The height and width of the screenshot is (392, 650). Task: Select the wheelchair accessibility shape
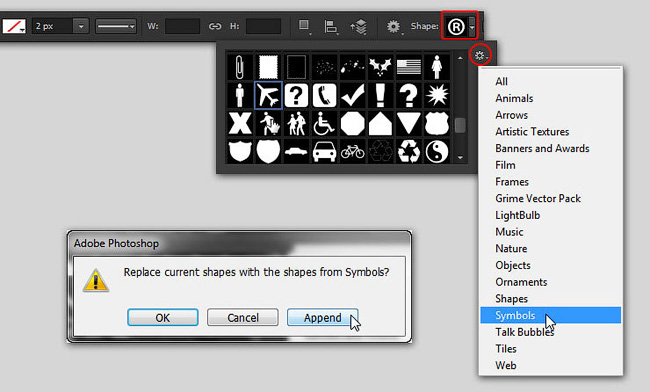click(324, 123)
